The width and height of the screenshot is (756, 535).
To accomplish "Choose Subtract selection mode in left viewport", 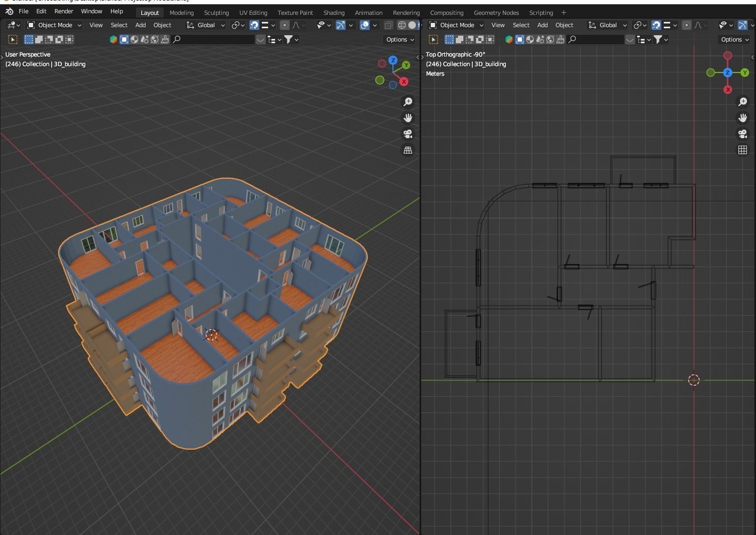I will point(49,39).
